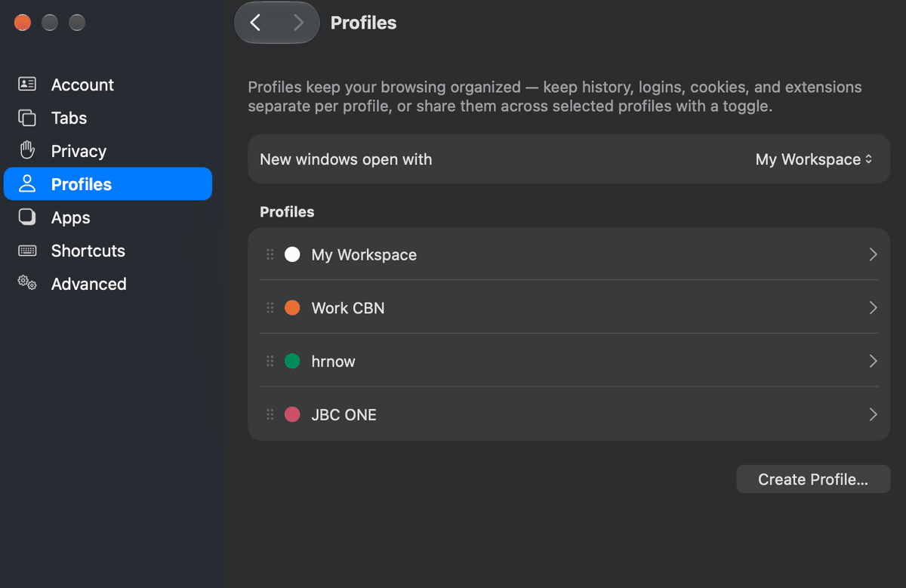This screenshot has height=588, width=906.
Task: Click the Shortcuts keyboard icon
Action: [x=27, y=251]
